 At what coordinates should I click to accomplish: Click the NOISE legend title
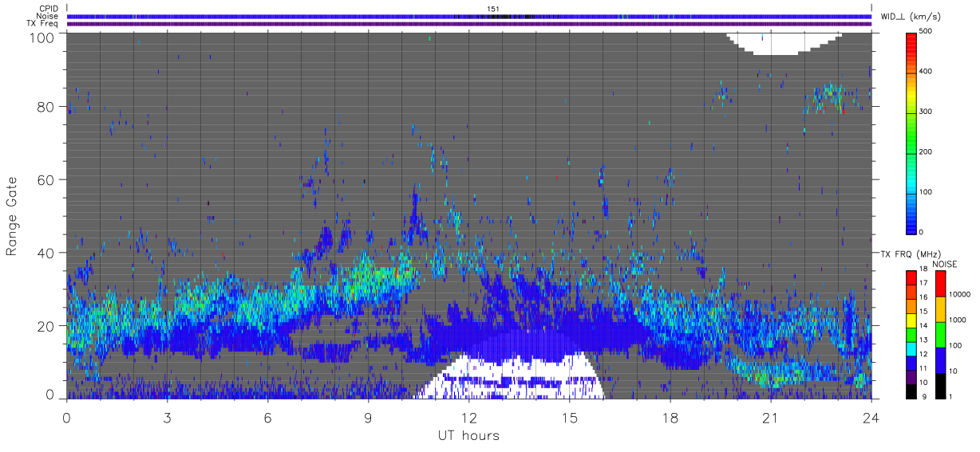[945, 264]
